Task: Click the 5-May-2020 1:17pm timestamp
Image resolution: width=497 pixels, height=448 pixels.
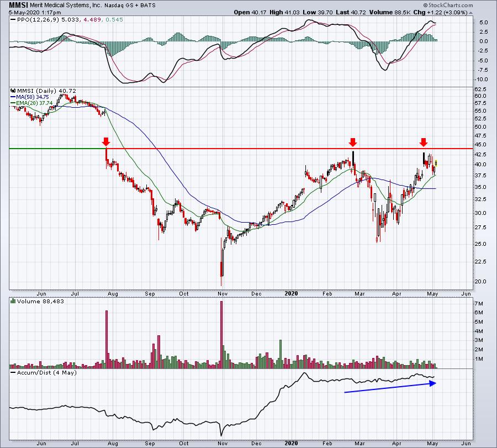Action: point(35,13)
